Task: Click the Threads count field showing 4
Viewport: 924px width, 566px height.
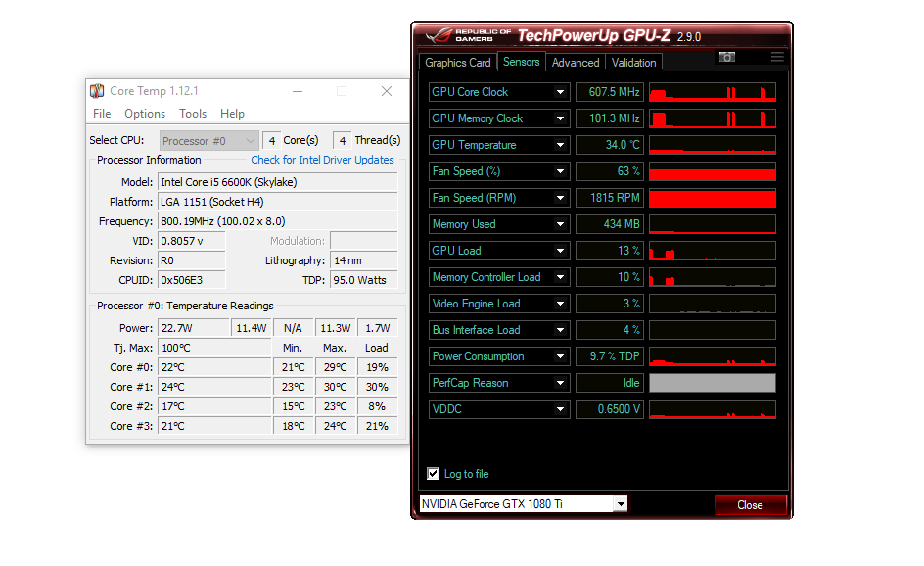Action: [343, 140]
